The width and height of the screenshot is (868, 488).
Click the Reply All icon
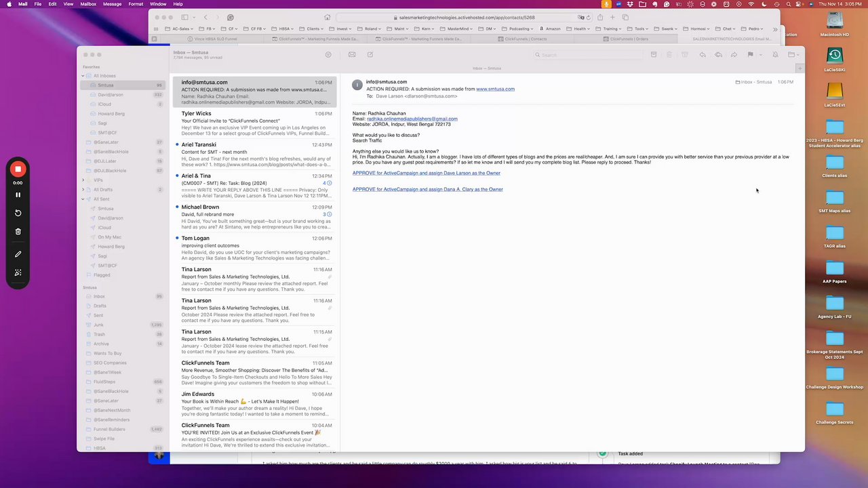pos(718,54)
